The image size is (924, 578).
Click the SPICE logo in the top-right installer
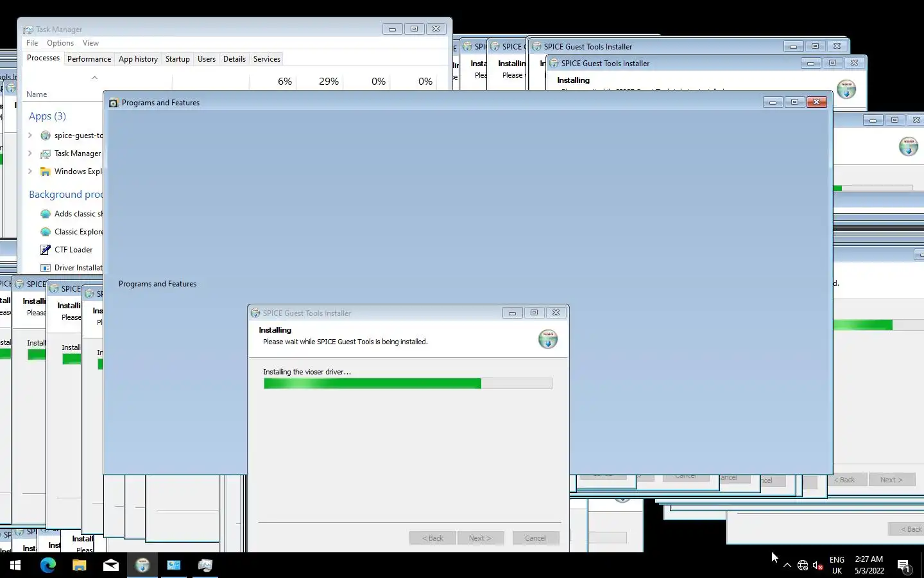[x=846, y=89]
